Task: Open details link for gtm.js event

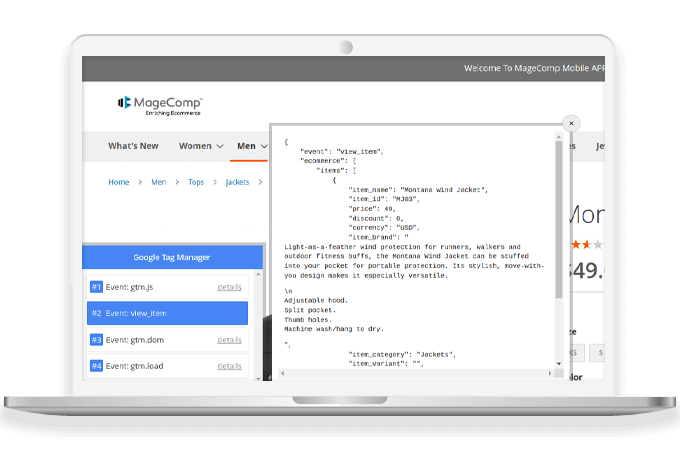Action: click(x=229, y=287)
